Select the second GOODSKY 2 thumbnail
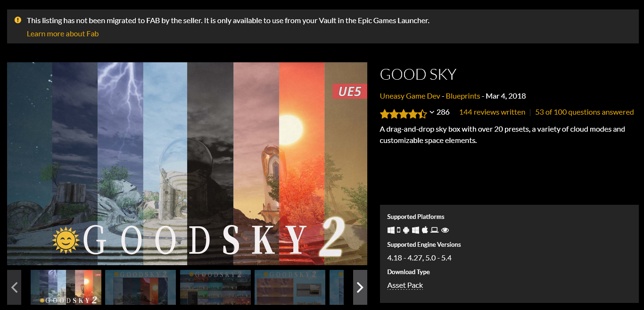This screenshot has height=310, width=644. [140, 287]
